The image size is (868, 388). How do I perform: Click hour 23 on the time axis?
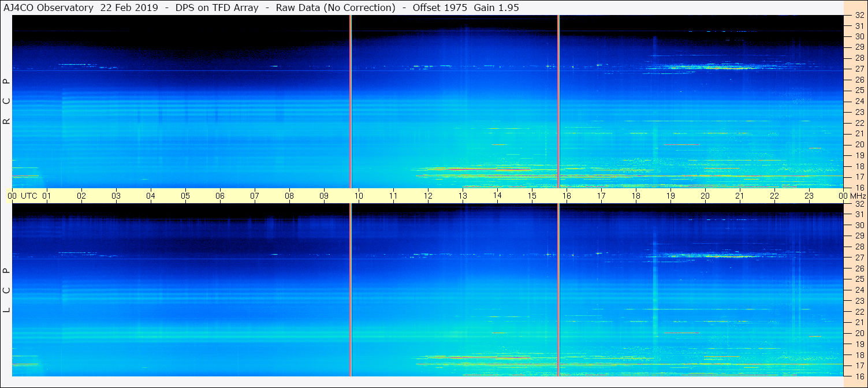pyautogui.click(x=809, y=196)
